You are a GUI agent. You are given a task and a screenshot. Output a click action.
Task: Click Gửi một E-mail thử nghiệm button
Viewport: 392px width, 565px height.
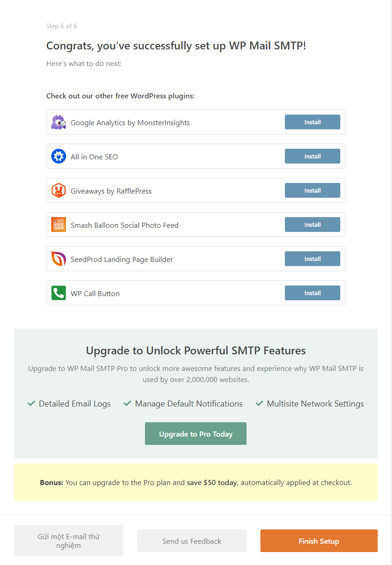pyautogui.click(x=68, y=541)
